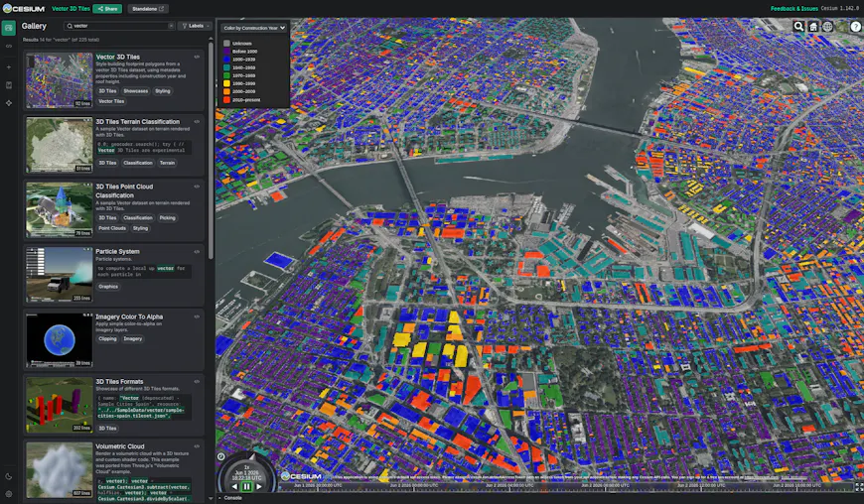
Task: Open the Volumetric Cloud card title
Action: (x=119, y=446)
